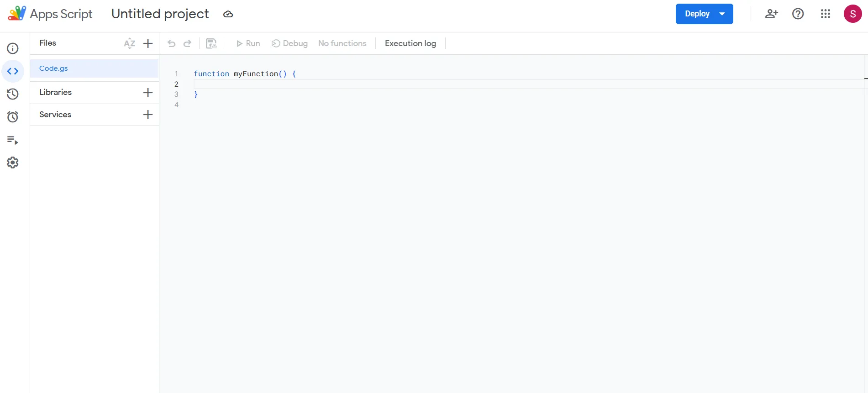Rename the Untitled project title

(x=160, y=14)
